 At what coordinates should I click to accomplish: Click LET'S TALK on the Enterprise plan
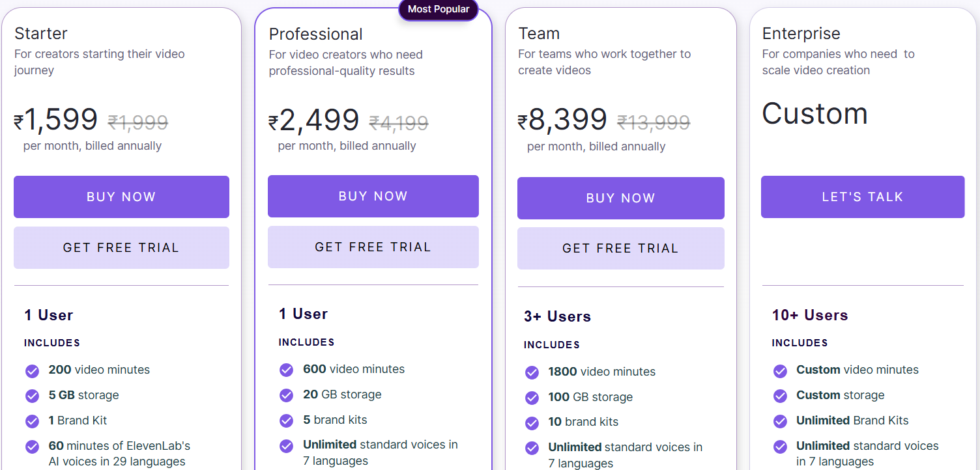[x=863, y=197]
